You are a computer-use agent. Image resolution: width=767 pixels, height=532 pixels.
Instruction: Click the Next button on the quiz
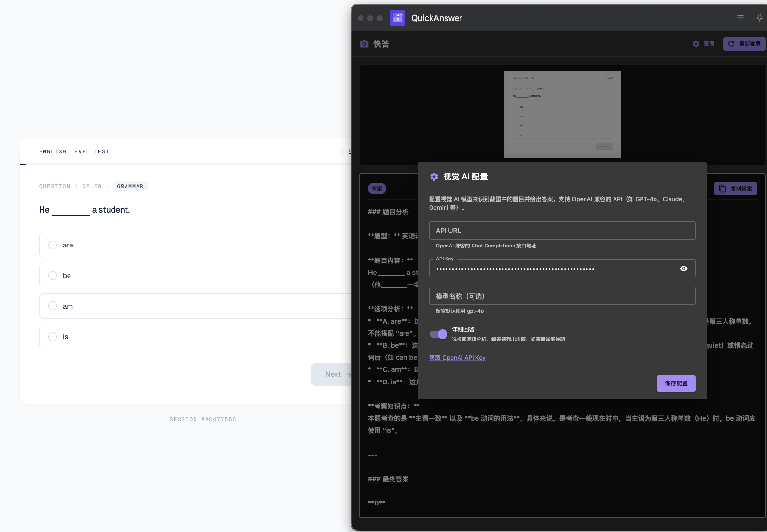[333, 374]
